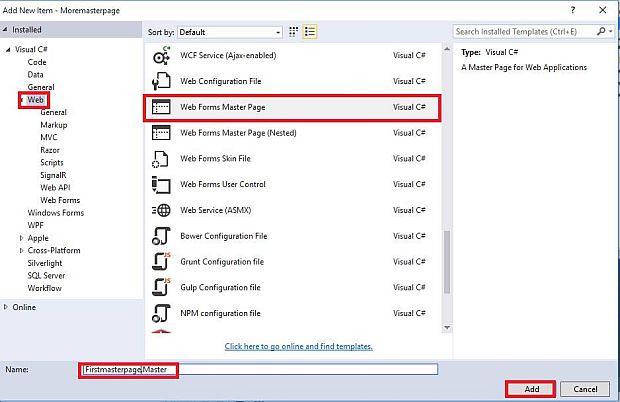Follow the go online and find templates link
The height and width of the screenshot is (402, 620).
tap(299, 346)
